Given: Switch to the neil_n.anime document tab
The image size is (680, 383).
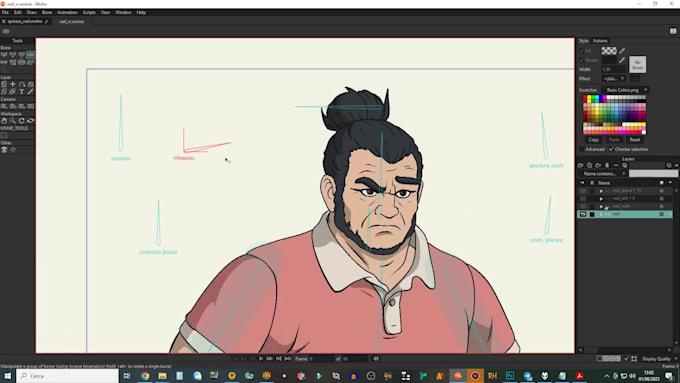Looking at the screenshot, I should coord(72,21).
